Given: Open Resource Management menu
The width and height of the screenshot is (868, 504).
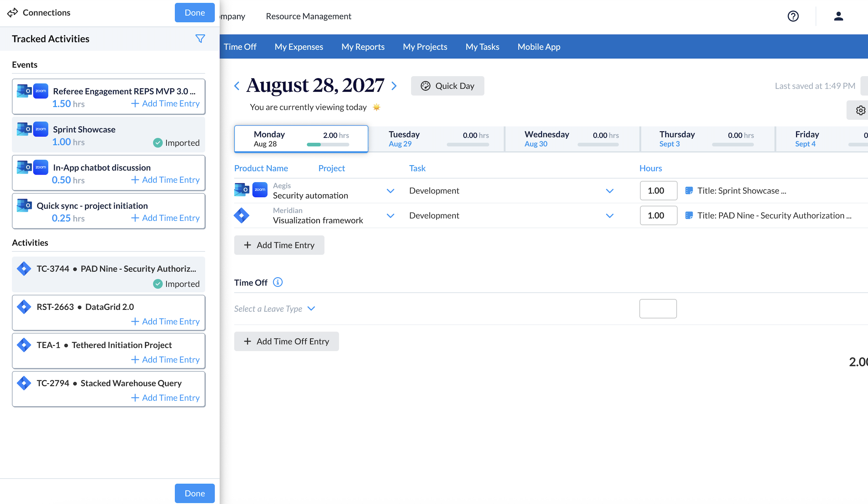Looking at the screenshot, I should 308,16.
